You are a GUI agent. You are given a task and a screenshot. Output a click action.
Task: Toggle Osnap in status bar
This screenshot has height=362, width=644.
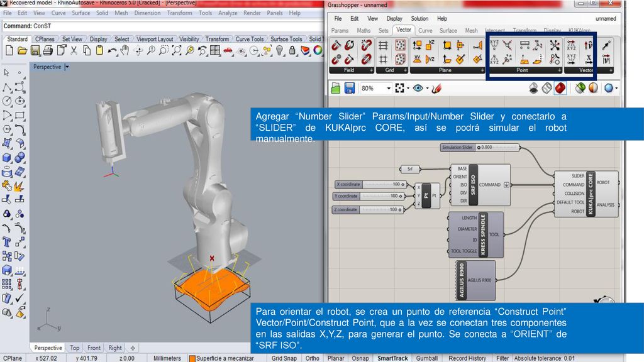click(360, 358)
